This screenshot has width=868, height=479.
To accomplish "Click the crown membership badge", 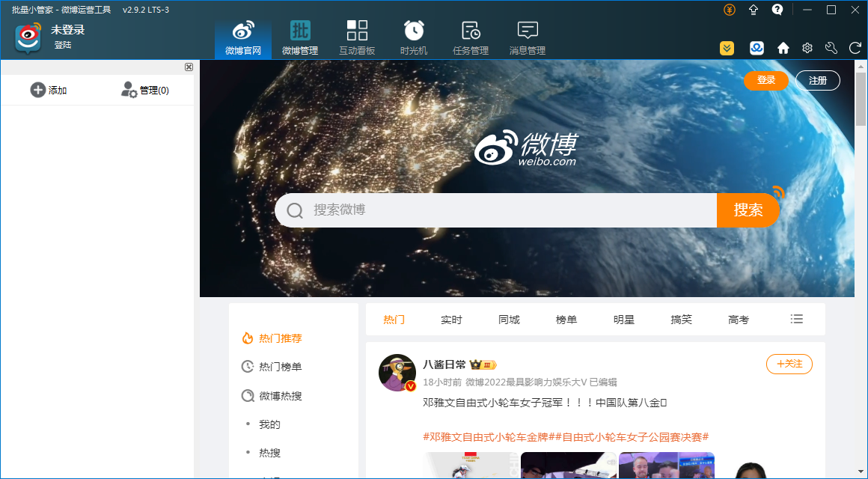I will pos(483,364).
